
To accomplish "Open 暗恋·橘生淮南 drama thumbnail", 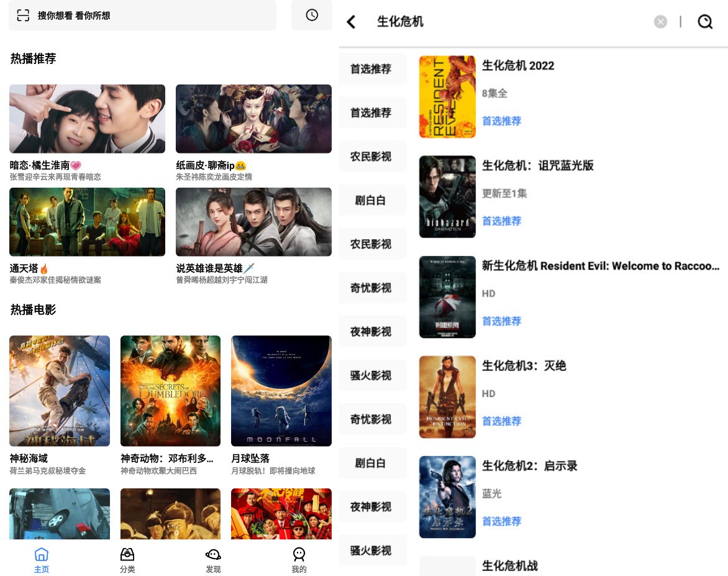I will click(x=87, y=119).
